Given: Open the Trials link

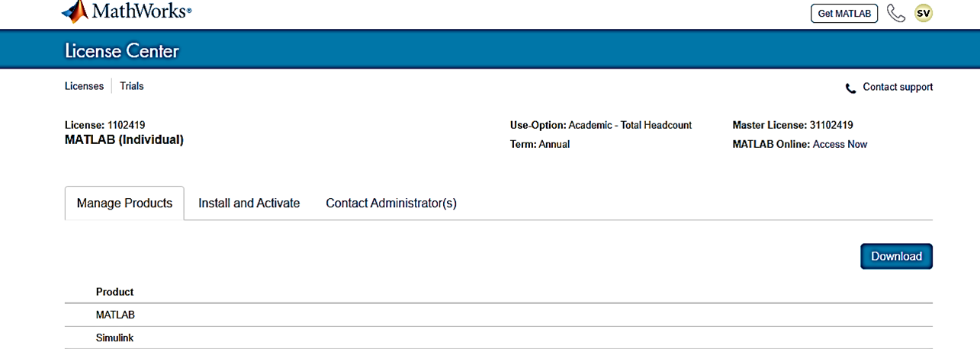Looking at the screenshot, I should 132,86.
